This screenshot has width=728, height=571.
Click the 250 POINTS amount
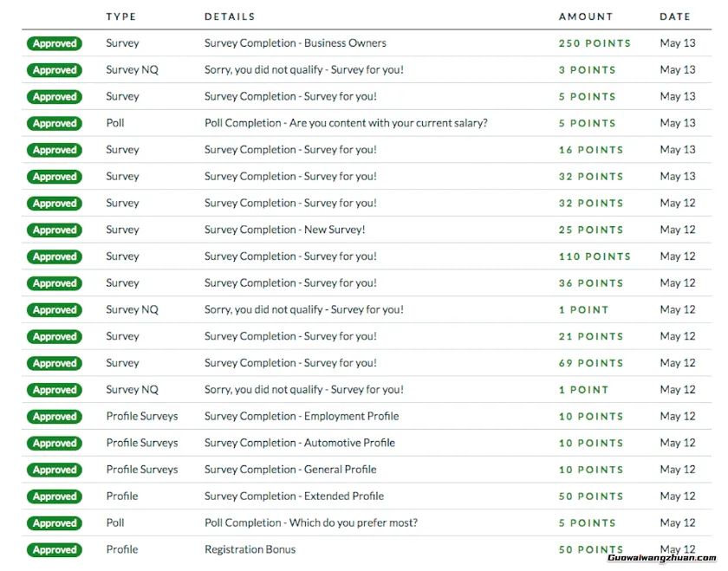pyautogui.click(x=595, y=43)
